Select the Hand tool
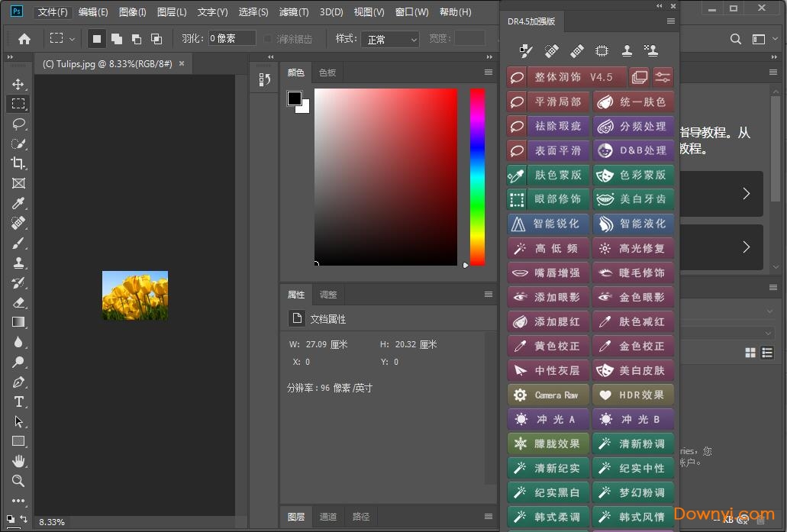This screenshot has width=787, height=532. click(18, 461)
